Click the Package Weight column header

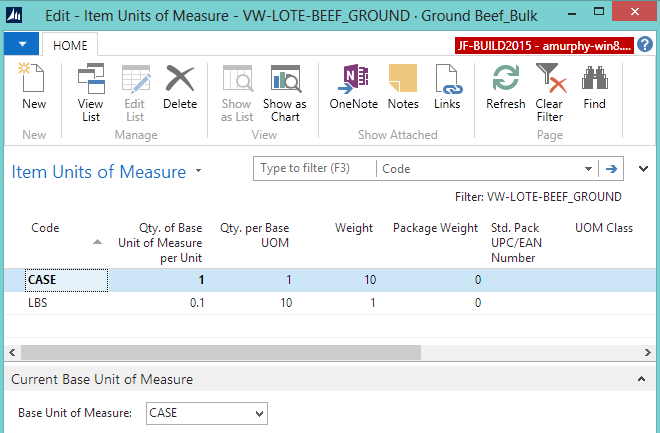click(435, 228)
